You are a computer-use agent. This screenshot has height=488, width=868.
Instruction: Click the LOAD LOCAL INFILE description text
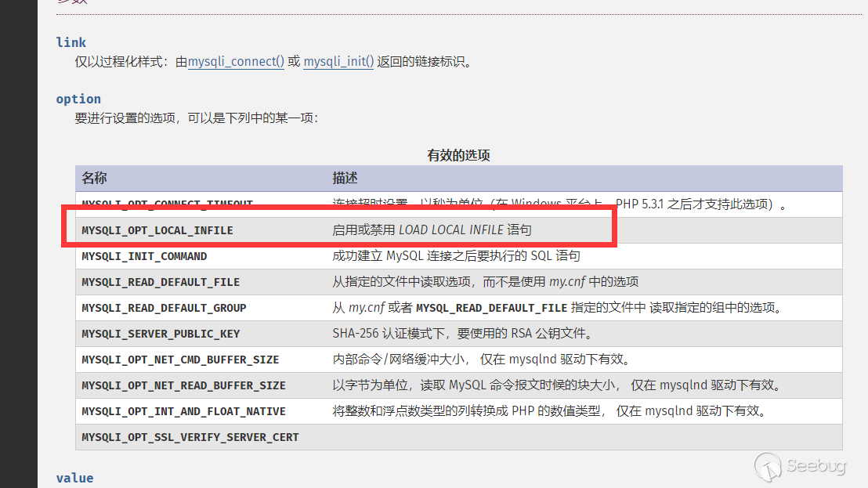pos(451,230)
